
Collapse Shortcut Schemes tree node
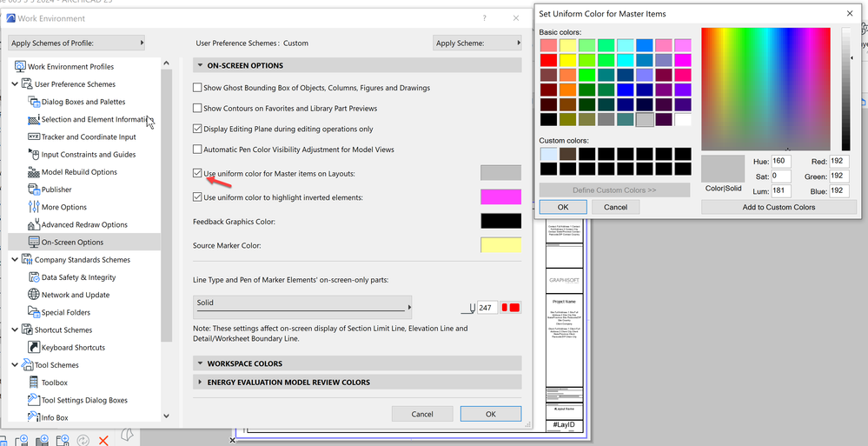pos(15,330)
